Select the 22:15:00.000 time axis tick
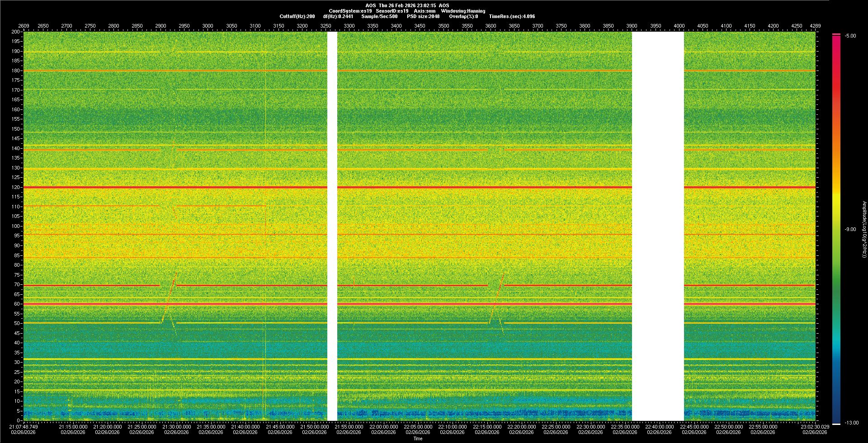Screen dimensions: 868x443 pyautogui.click(x=487, y=427)
